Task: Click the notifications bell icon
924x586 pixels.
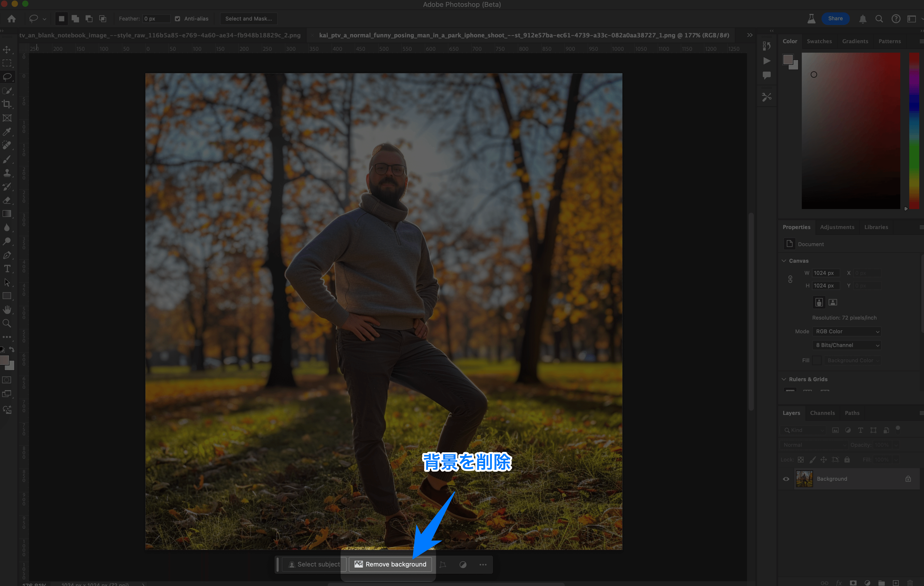Action: (863, 19)
